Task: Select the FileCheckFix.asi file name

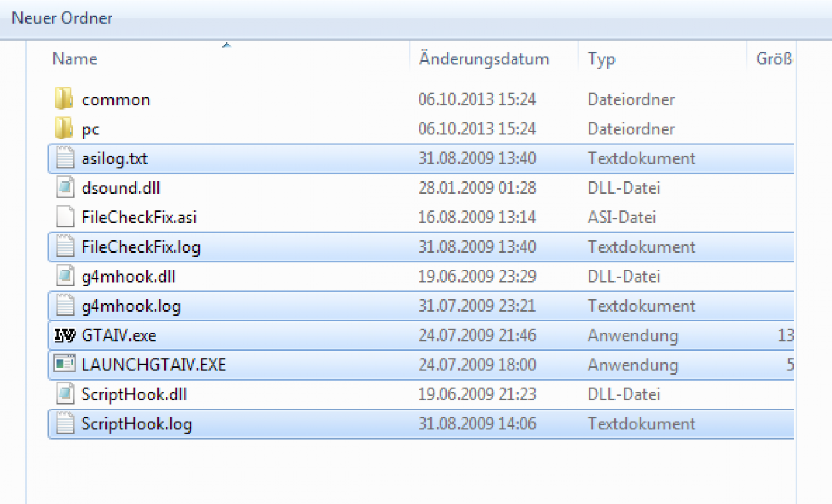Action: (x=139, y=217)
